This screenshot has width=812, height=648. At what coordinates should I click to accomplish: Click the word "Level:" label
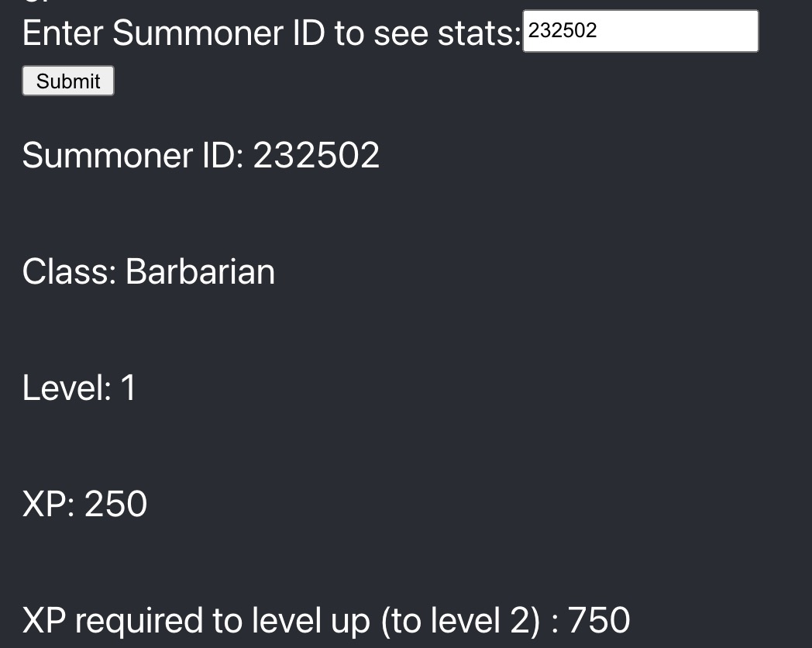67,388
